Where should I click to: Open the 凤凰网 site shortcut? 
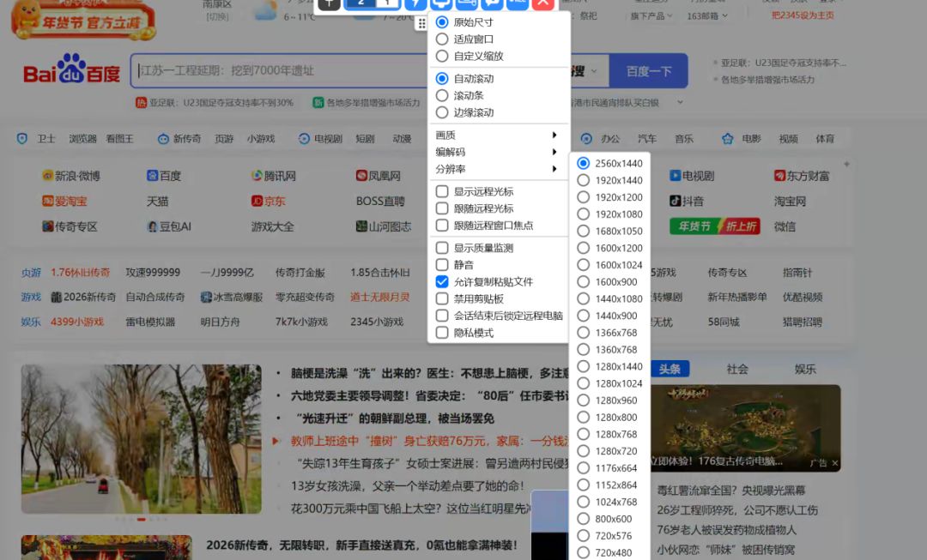379,176
